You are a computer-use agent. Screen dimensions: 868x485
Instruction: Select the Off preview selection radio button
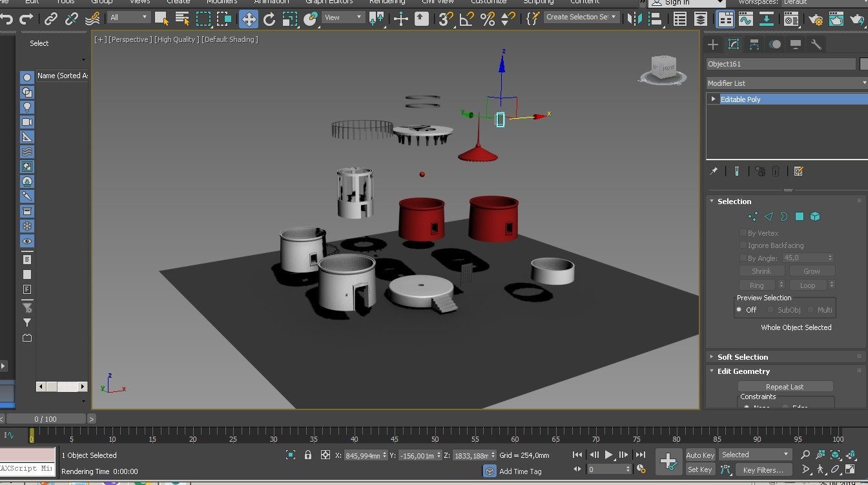click(739, 310)
